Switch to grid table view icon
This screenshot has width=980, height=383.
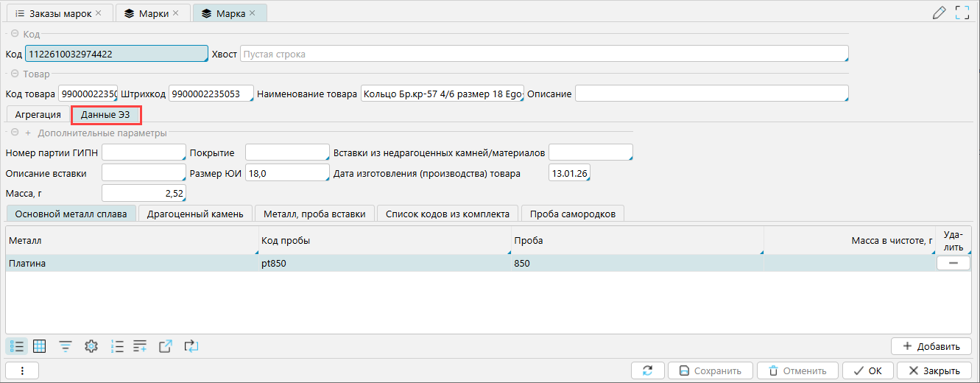[40, 346]
